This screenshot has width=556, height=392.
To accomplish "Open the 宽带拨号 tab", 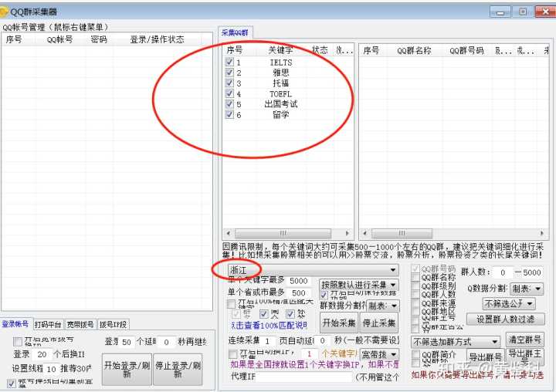I will click(x=80, y=324).
